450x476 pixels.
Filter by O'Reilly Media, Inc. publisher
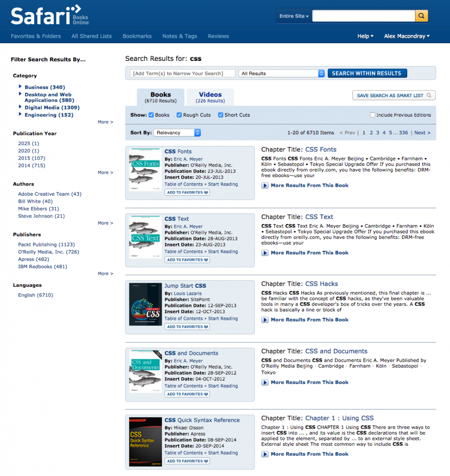coord(49,252)
